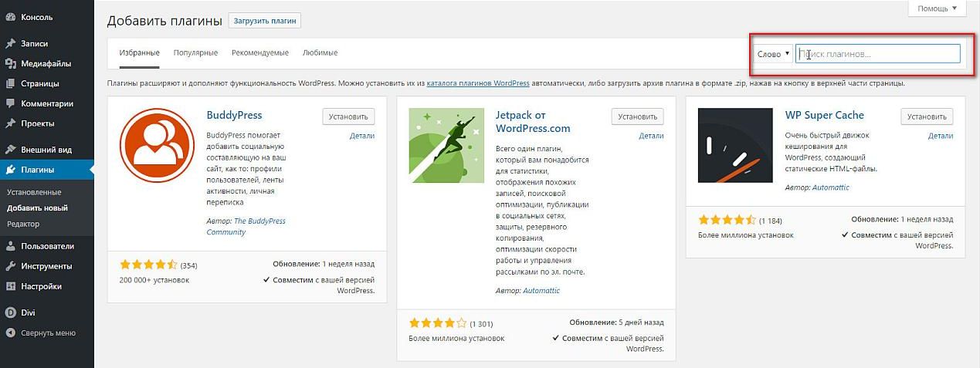Open the Divi theme menu icon
The image size is (980, 368).
(x=11, y=312)
